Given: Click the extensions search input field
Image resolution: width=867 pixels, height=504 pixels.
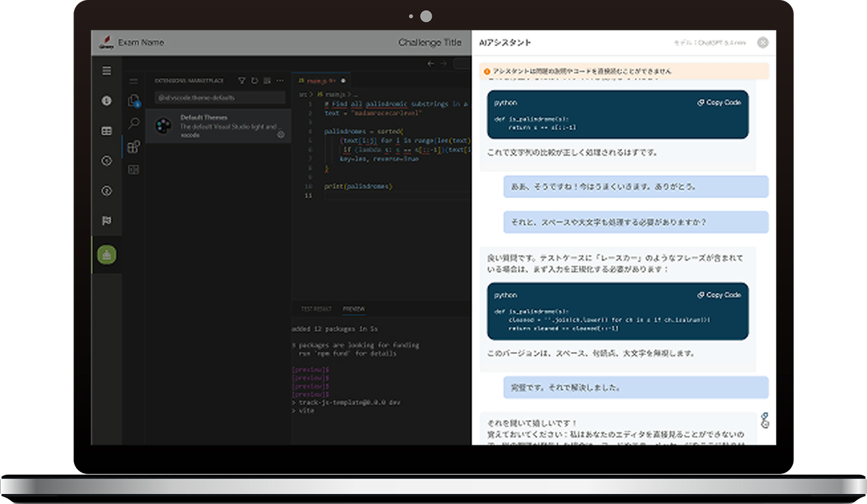Looking at the screenshot, I should 219,97.
